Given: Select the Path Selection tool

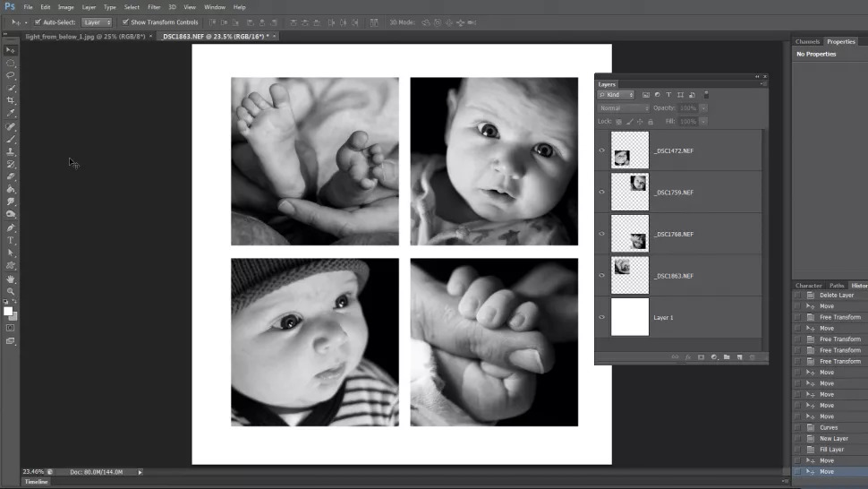Looking at the screenshot, I should click(x=11, y=253).
